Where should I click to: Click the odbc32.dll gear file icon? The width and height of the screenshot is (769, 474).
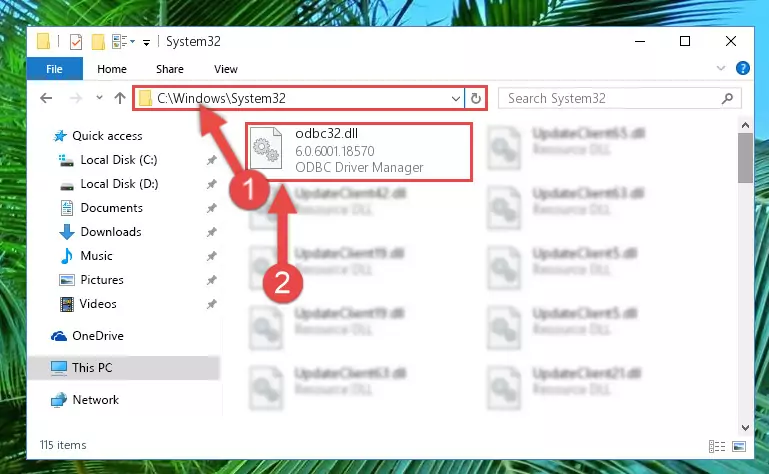click(266, 148)
